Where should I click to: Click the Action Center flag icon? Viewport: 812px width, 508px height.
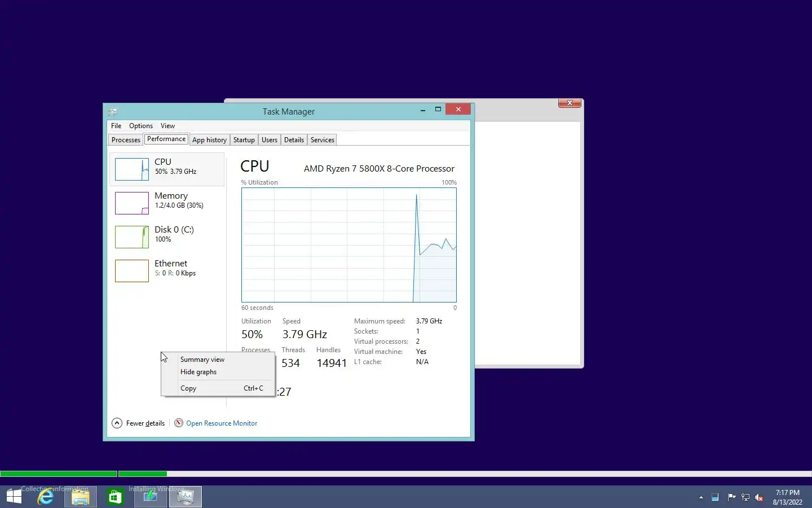click(x=731, y=497)
